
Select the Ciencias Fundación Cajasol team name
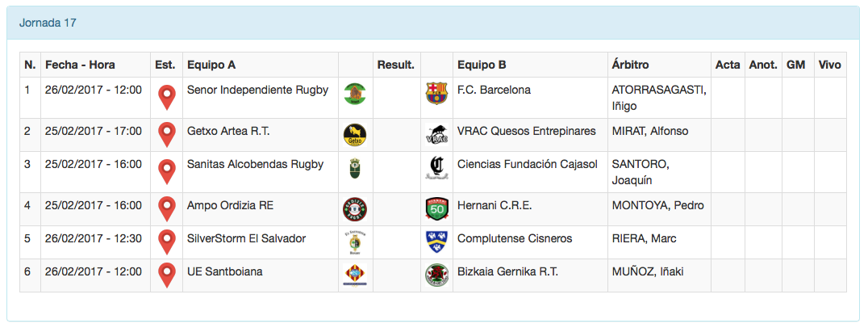[527, 164]
